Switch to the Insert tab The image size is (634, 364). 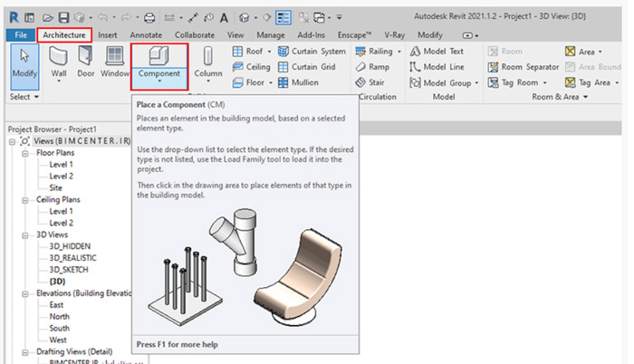point(108,35)
